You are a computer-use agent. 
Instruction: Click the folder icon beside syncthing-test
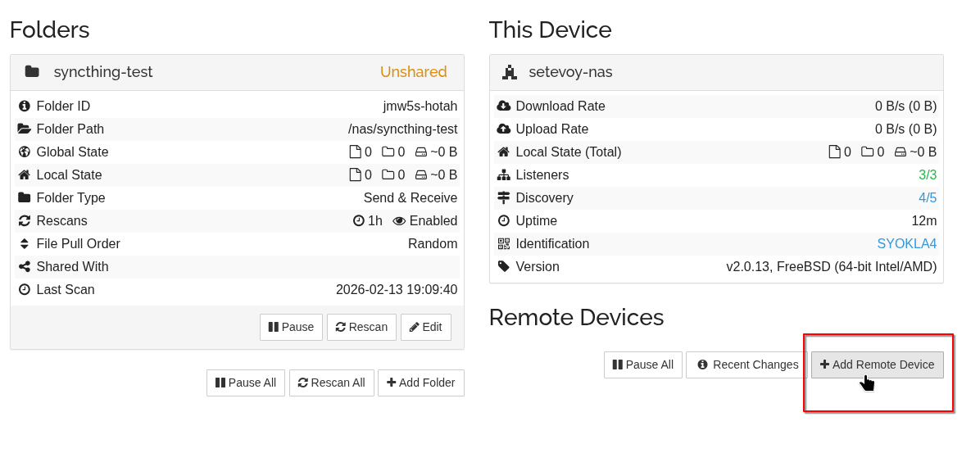[32, 72]
